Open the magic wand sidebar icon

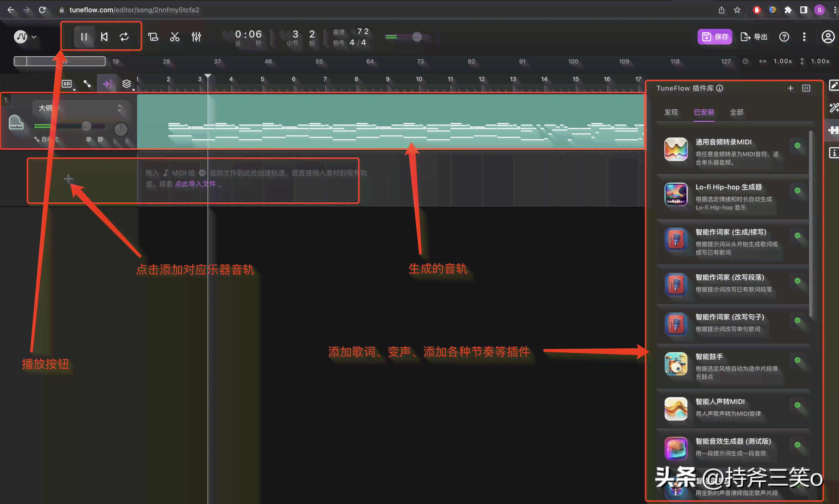point(834,108)
